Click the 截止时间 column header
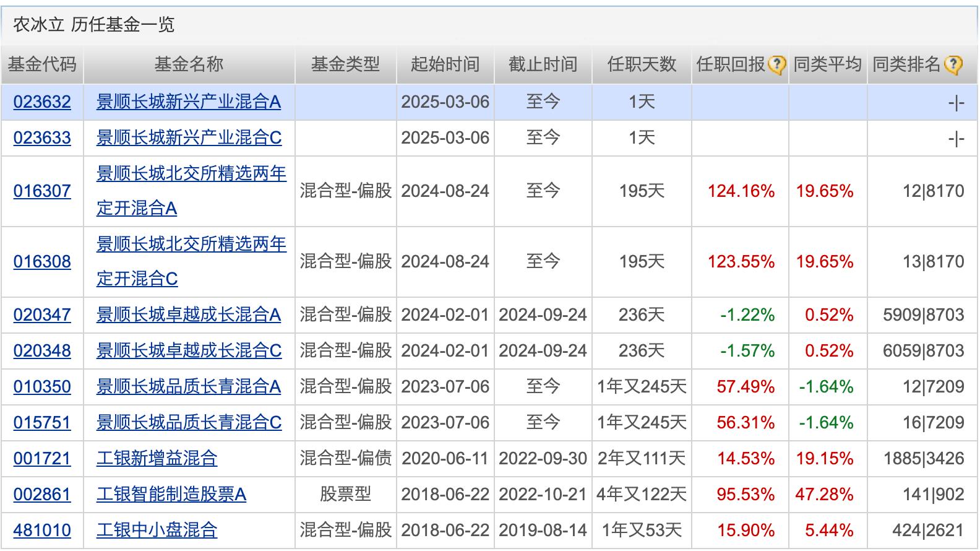 coord(543,64)
